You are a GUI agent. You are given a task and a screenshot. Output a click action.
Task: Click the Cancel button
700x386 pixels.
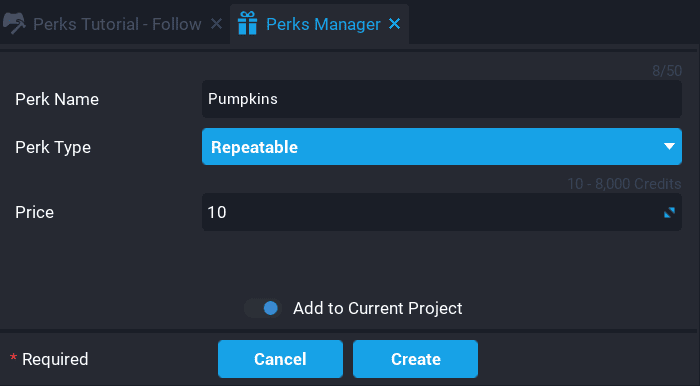click(x=280, y=359)
